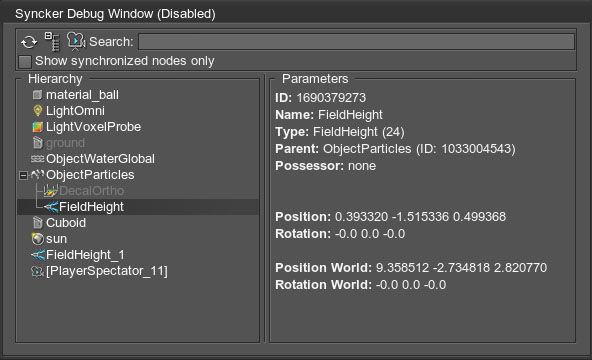Select the Cuboid node in hierarchy
Image resolution: width=592 pixels, height=360 pixels.
(x=66, y=223)
